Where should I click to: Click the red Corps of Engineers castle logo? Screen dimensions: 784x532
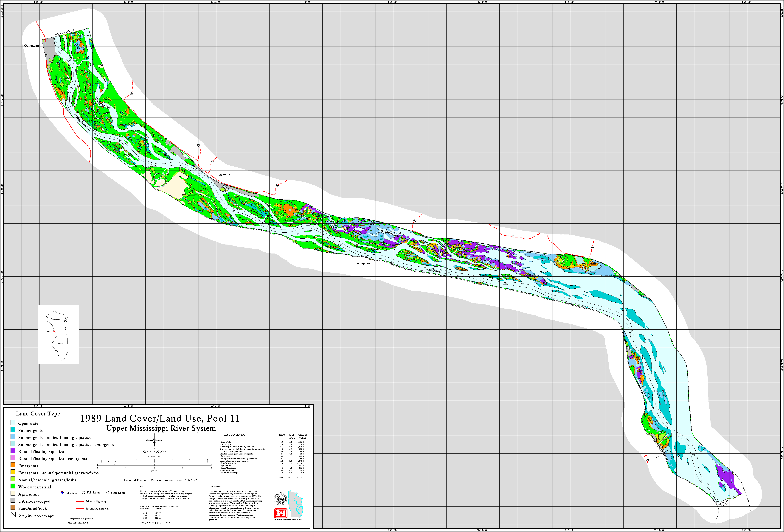tap(280, 513)
